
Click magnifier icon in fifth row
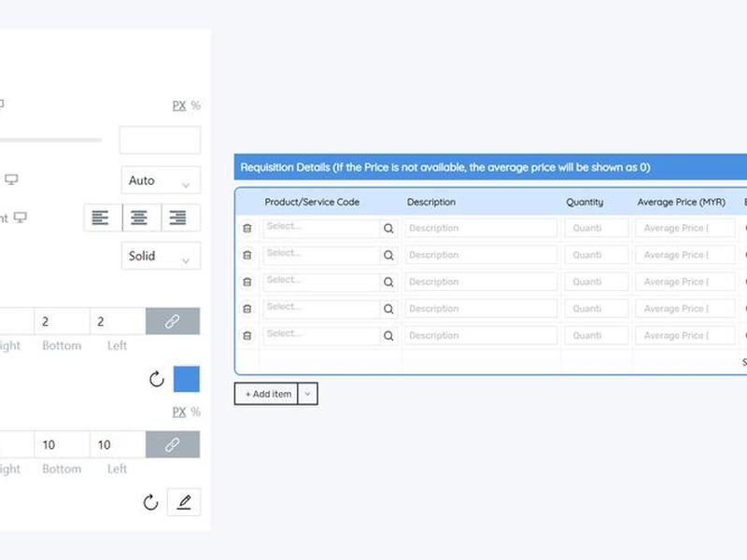388,336
